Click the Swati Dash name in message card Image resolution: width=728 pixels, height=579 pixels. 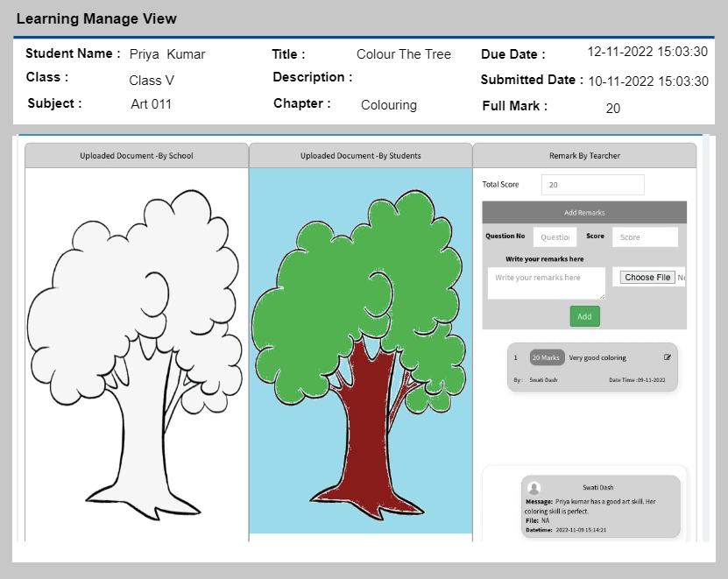(598, 488)
